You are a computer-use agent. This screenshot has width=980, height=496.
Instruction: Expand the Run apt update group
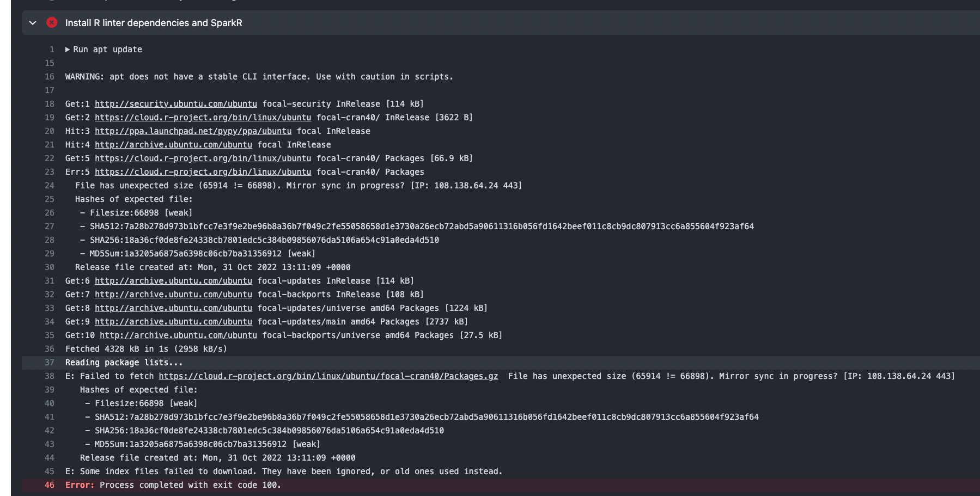[x=68, y=50]
